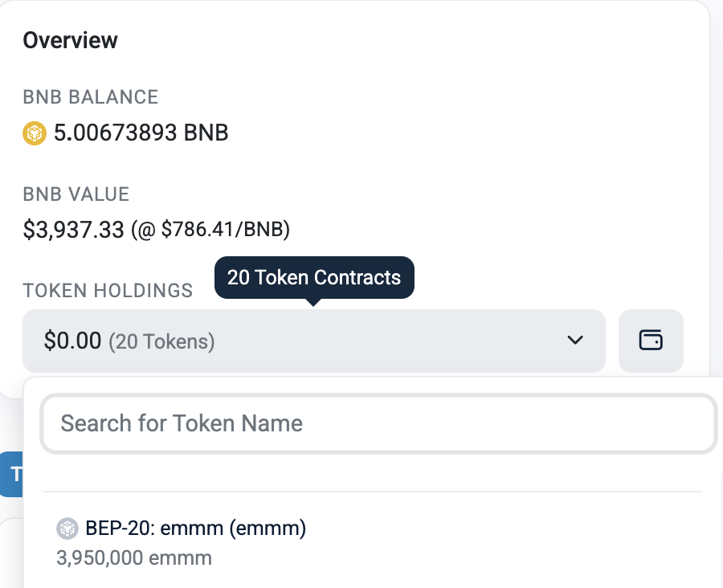Click the 3,950,000 emmm amount
This screenshot has width=723, height=588.
tap(133, 558)
